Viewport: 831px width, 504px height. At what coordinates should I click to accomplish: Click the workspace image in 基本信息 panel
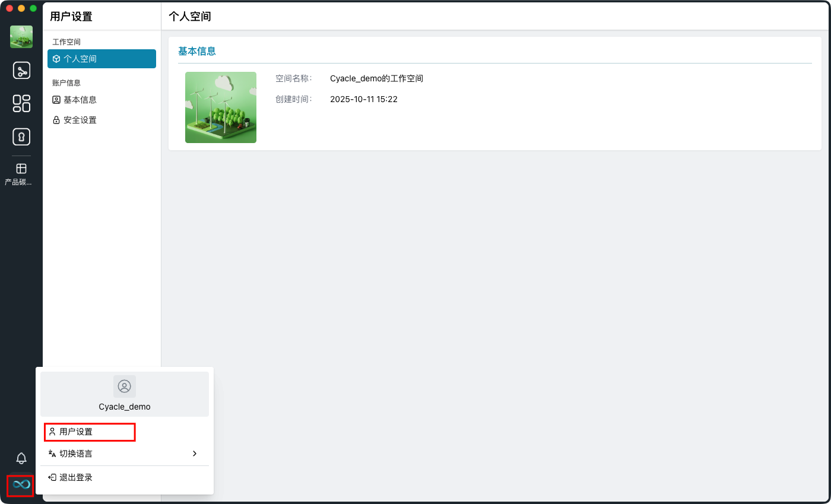(221, 107)
